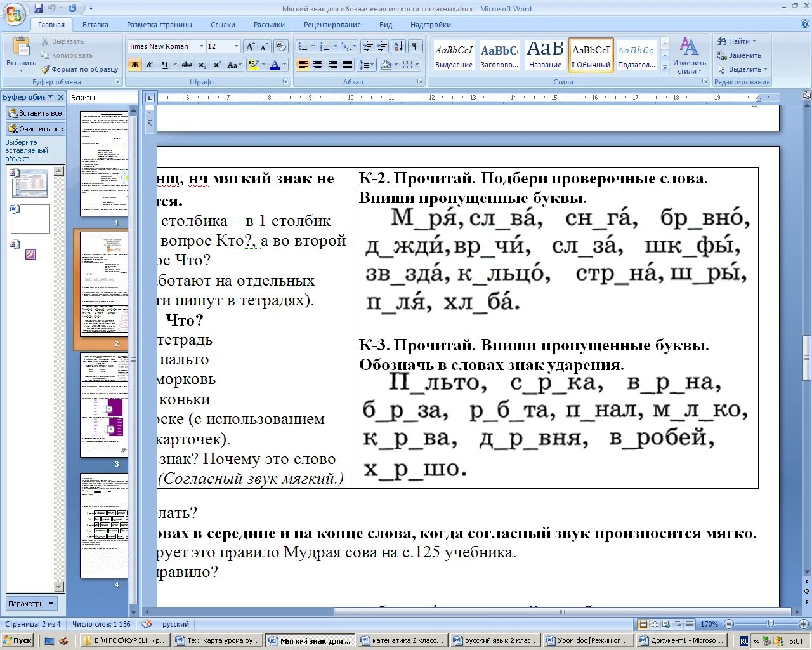Increase paragraph indent
The height and width of the screenshot is (650, 812).
point(383,46)
